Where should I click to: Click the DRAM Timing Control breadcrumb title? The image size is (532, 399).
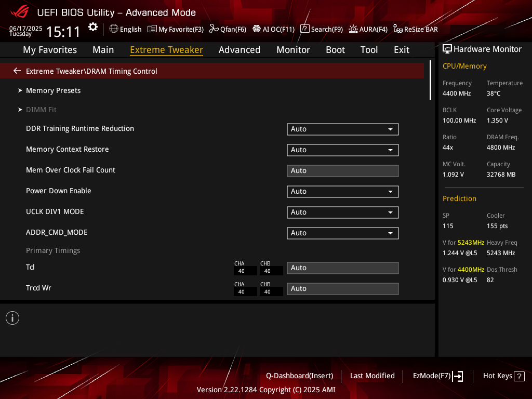pos(91,71)
